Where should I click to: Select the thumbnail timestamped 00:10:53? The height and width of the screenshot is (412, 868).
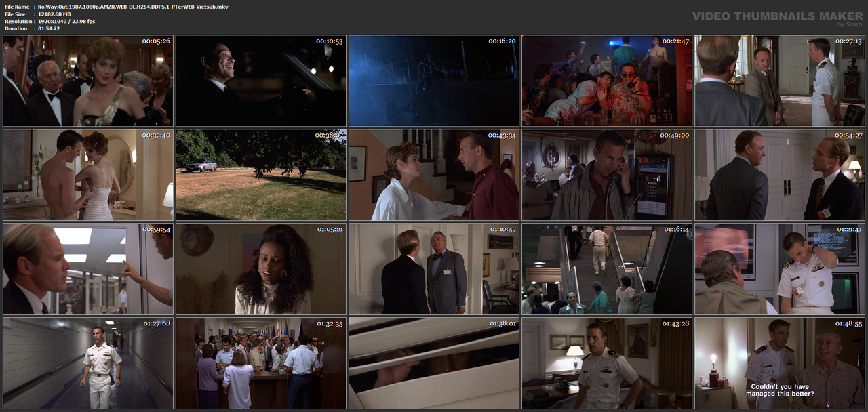point(261,81)
